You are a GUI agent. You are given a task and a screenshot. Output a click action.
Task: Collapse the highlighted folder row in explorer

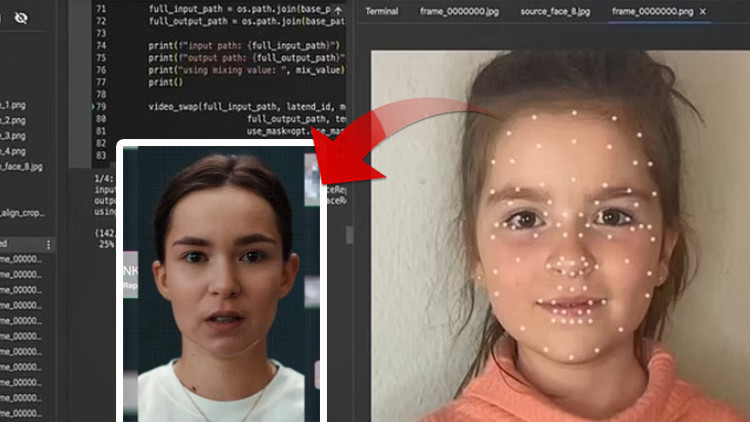(x=10, y=244)
